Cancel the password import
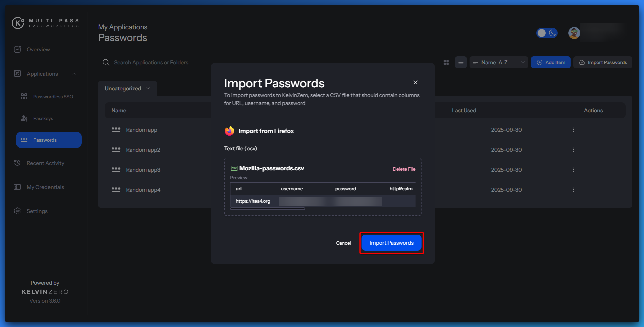The height and width of the screenshot is (327, 644). (x=343, y=243)
